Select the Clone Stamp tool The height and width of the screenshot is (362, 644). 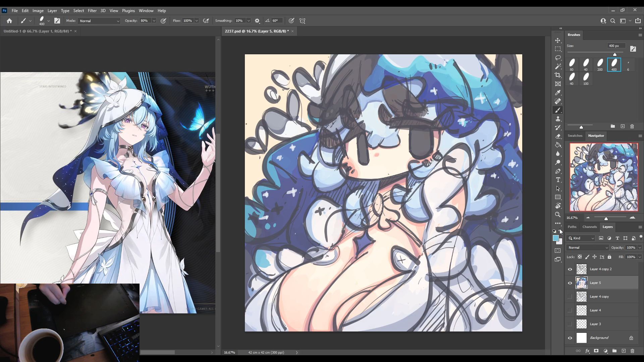click(558, 119)
